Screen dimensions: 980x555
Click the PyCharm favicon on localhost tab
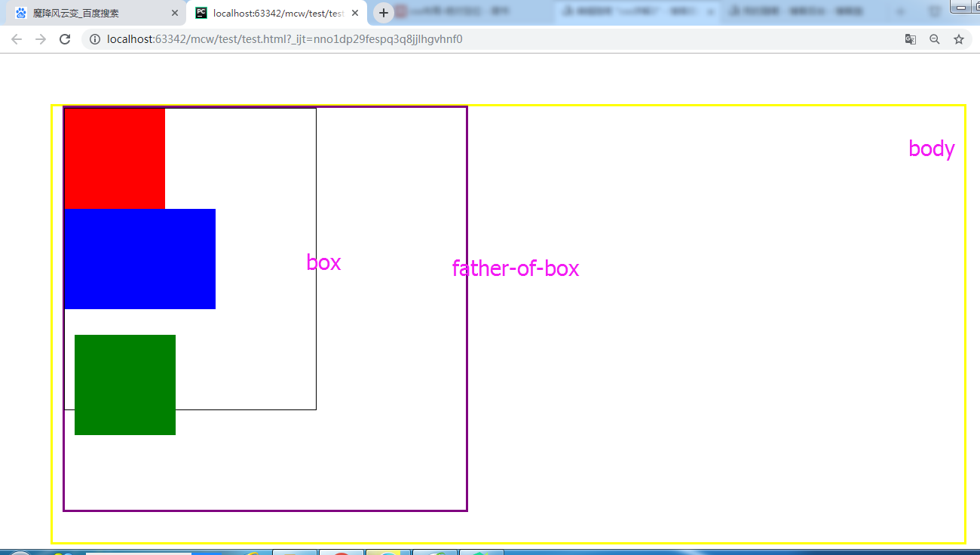click(201, 13)
